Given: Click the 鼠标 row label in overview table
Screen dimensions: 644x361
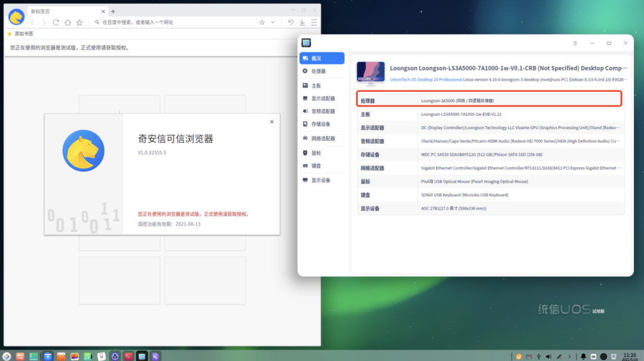Looking at the screenshot, I should pos(365,182).
